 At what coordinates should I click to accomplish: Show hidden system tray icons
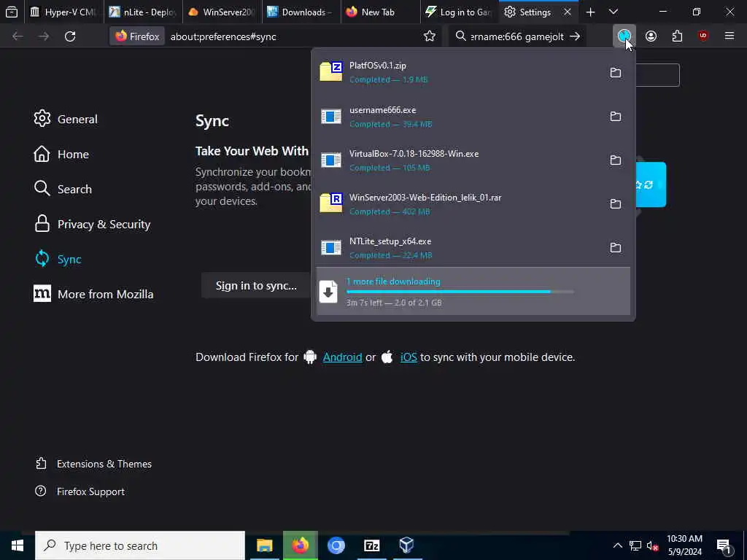pyautogui.click(x=617, y=545)
